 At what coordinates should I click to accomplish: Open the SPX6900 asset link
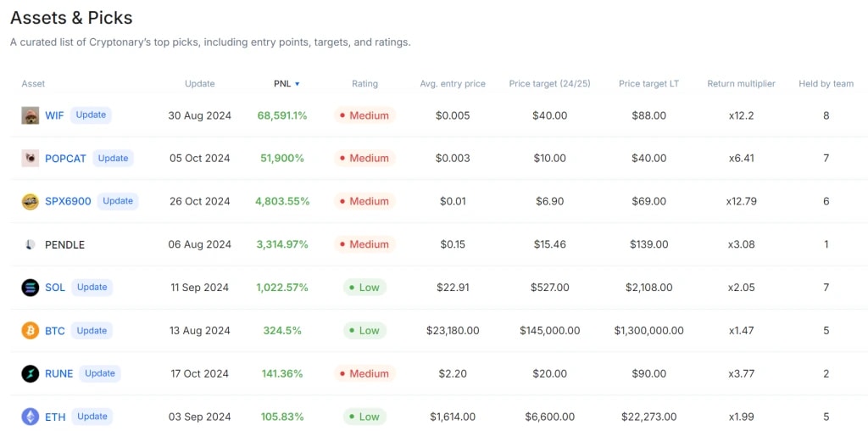68,201
